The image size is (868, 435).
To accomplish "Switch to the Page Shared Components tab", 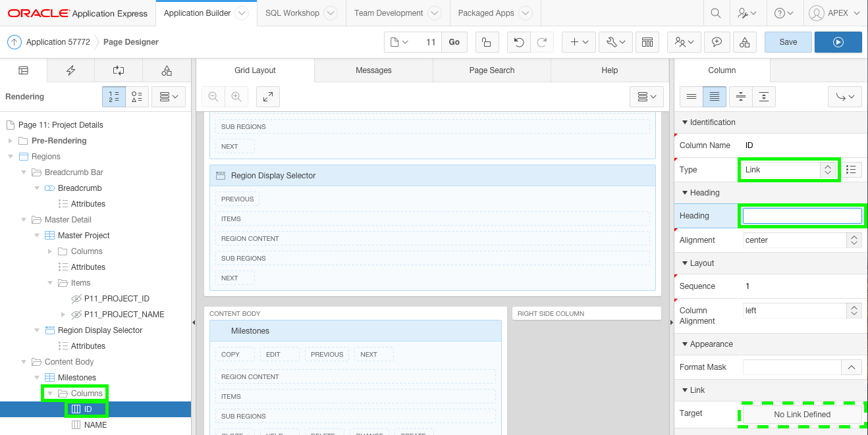I will 167,70.
